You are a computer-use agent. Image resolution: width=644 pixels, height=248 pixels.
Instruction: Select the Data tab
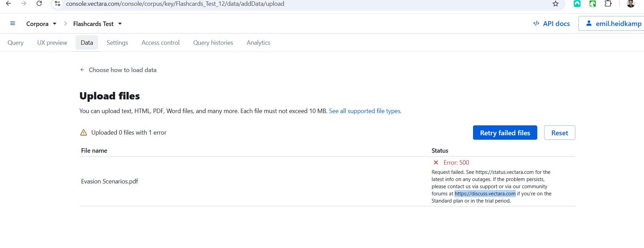tap(87, 43)
